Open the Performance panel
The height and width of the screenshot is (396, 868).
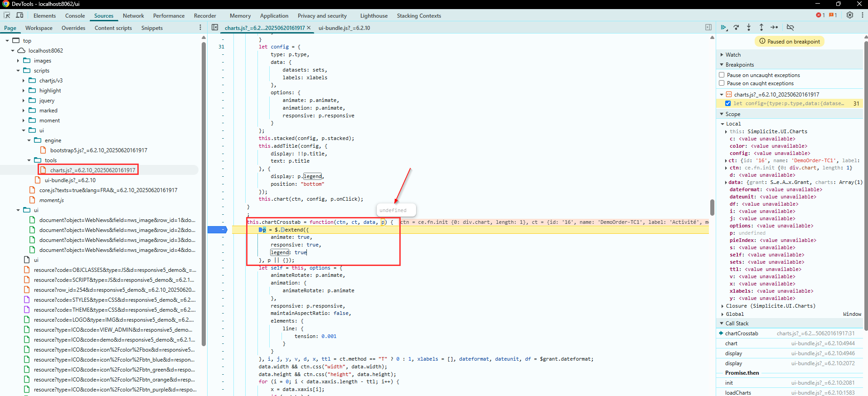pos(169,15)
